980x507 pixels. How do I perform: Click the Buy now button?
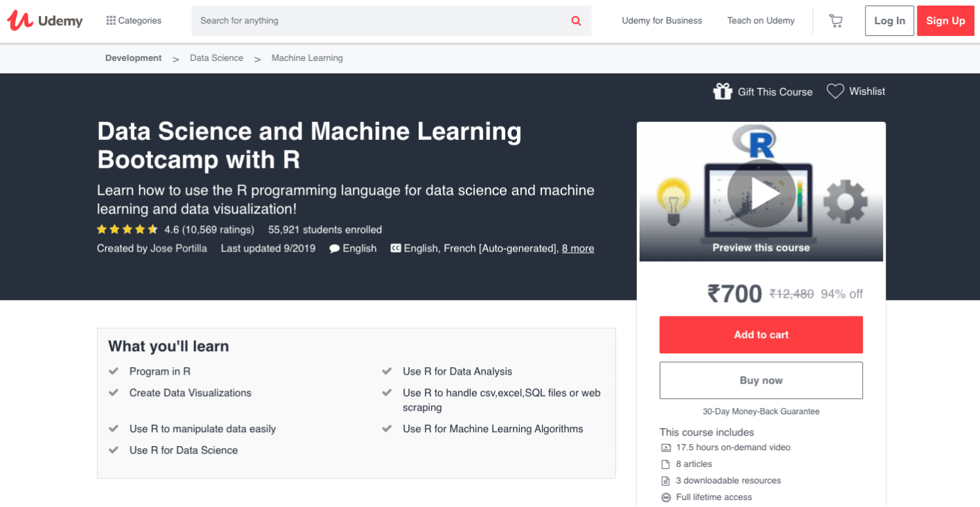point(761,380)
